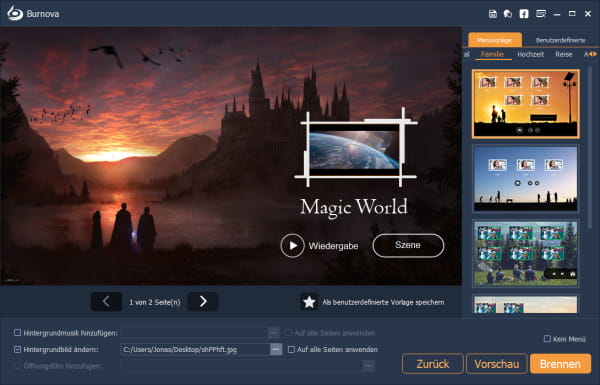Select the blue sky family template thumbnail
The image size is (600, 385).
(x=525, y=178)
